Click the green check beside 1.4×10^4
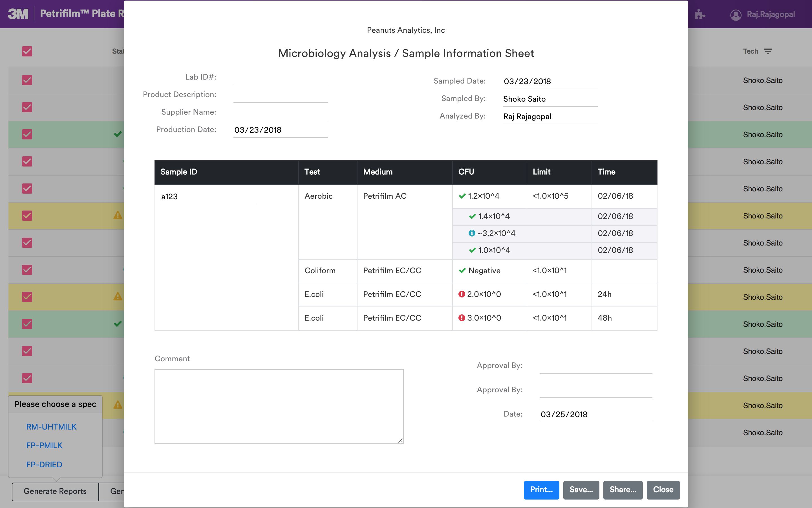This screenshot has width=812, height=508. click(x=472, y=216)
